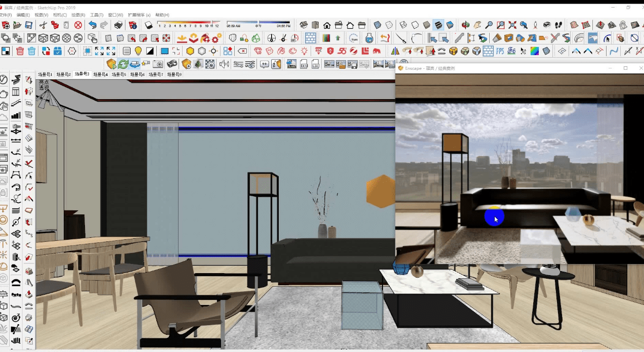The width and height of the screenshot is (644, 352).
Task: Select the Position Camera tool
Action: click(x=535, y=25)
